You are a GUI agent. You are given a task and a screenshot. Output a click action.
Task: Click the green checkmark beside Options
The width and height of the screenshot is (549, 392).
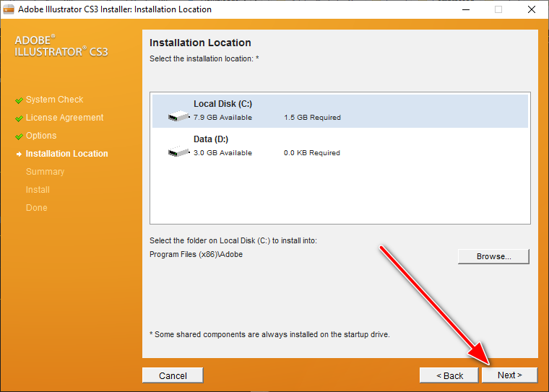pos(19,136)
